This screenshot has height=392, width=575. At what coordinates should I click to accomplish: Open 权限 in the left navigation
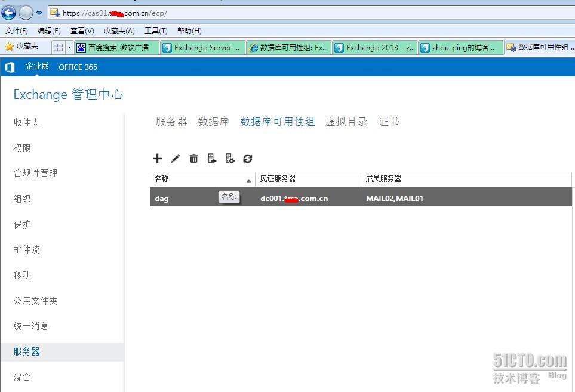(22, 148)
